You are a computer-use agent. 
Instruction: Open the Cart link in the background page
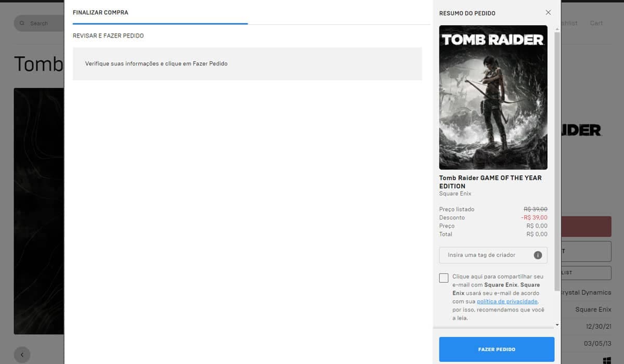(x=596, y=23)
